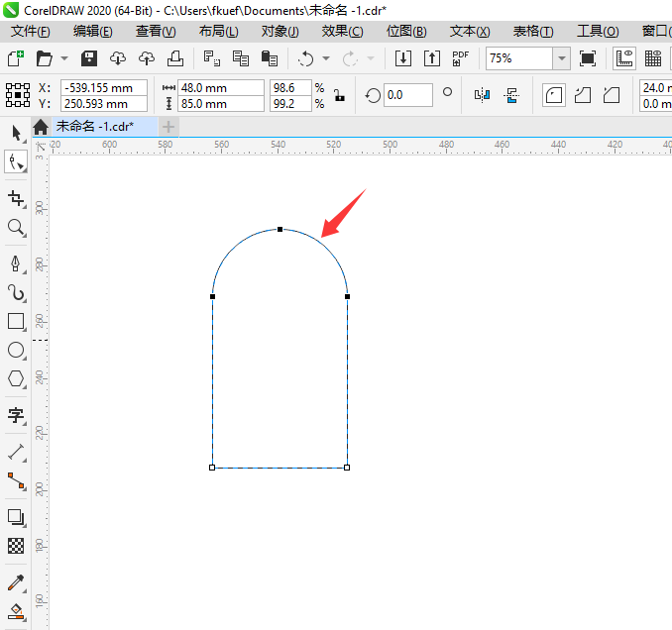Enable scalloped corner style
Screen dimensions: 672x630
click(x=583, y=95)
